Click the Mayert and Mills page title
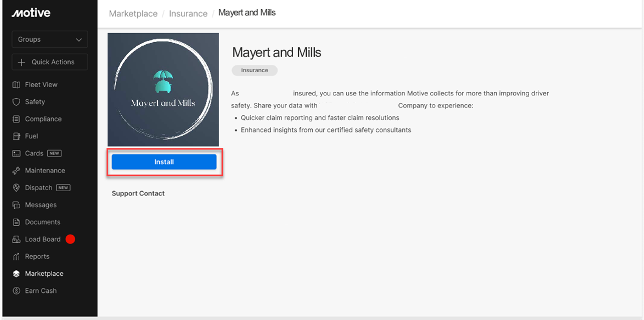Image resolution: width=644 pixels, height=320 pixels. click(x=277, y=53)
